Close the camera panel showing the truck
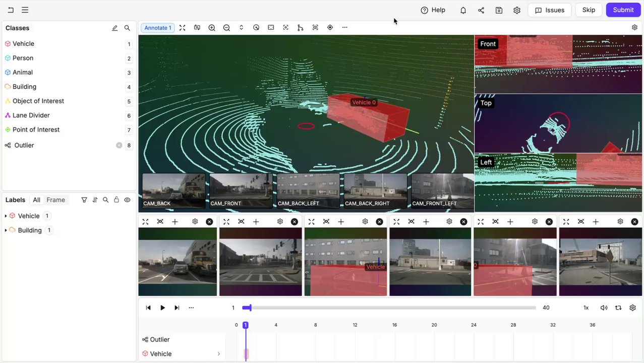Screen dimensions: 644x363 click(209, 222)
